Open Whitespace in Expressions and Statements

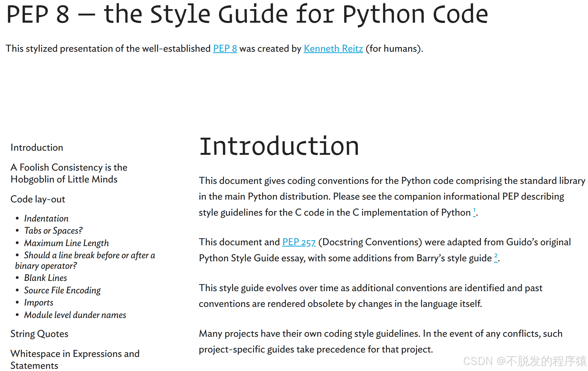tap(75, 359)
